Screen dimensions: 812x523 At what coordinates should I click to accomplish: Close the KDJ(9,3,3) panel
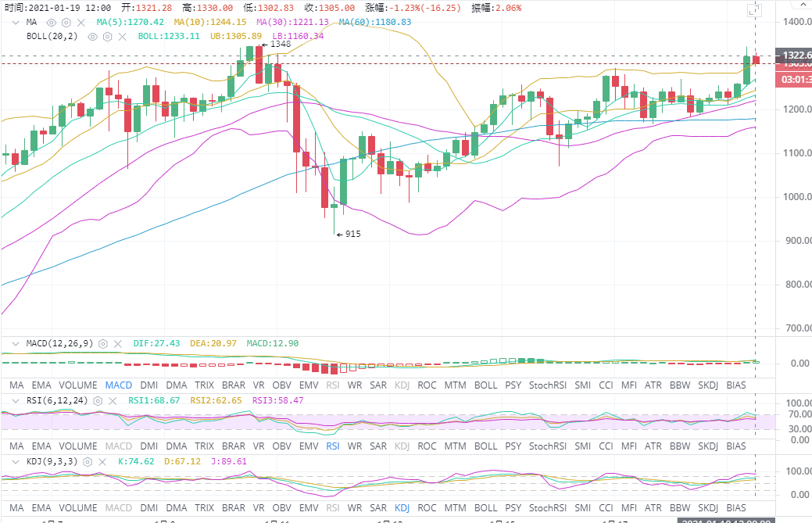click(x=102, y=462)
